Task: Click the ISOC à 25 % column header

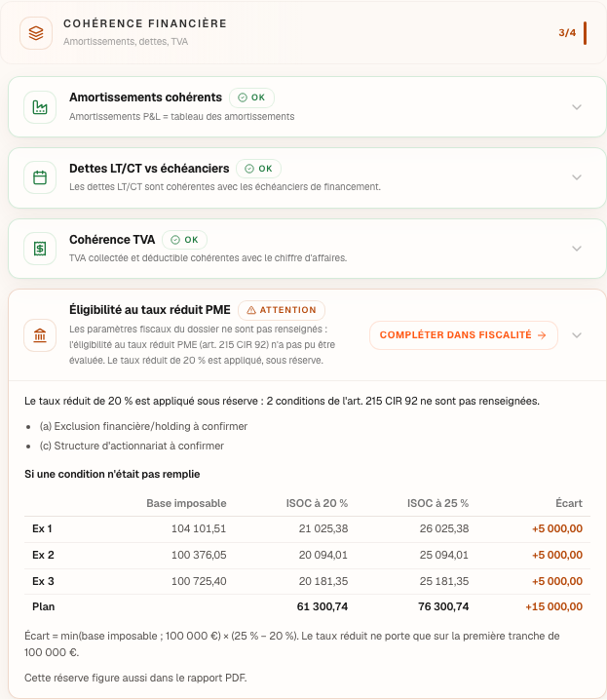Action: pyautogui.click(x=437, y=504)
